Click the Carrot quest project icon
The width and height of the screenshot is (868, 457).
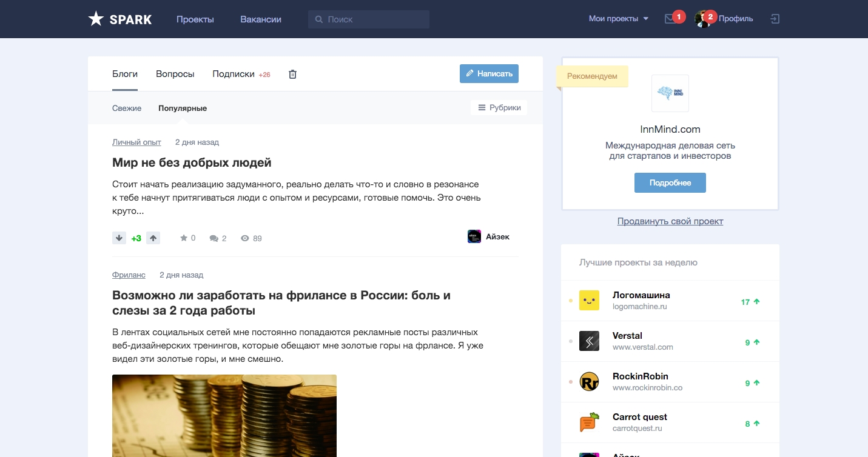click(x=589, y=422)
